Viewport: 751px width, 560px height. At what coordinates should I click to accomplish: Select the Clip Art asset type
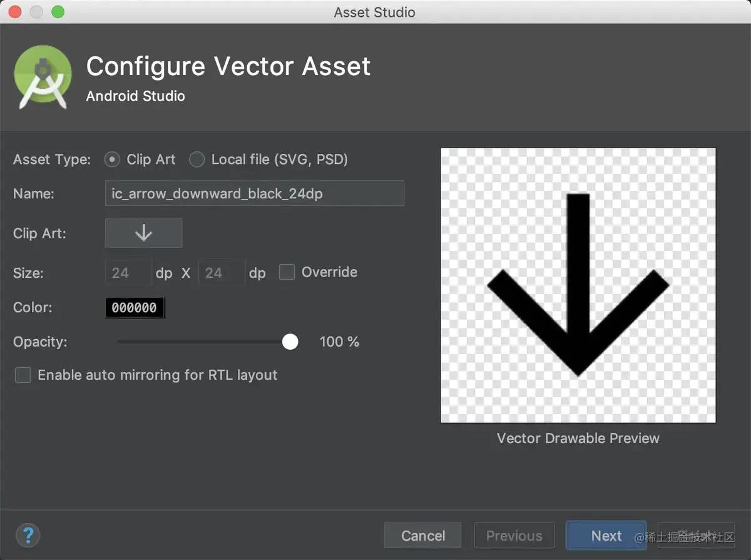click(x=111, y=160)
